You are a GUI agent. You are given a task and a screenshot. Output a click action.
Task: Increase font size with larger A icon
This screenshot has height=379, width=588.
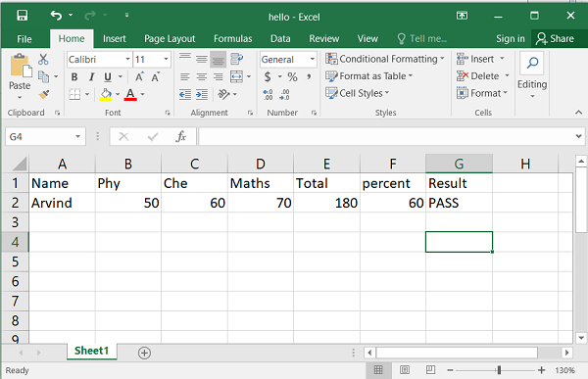click(139, 76)
